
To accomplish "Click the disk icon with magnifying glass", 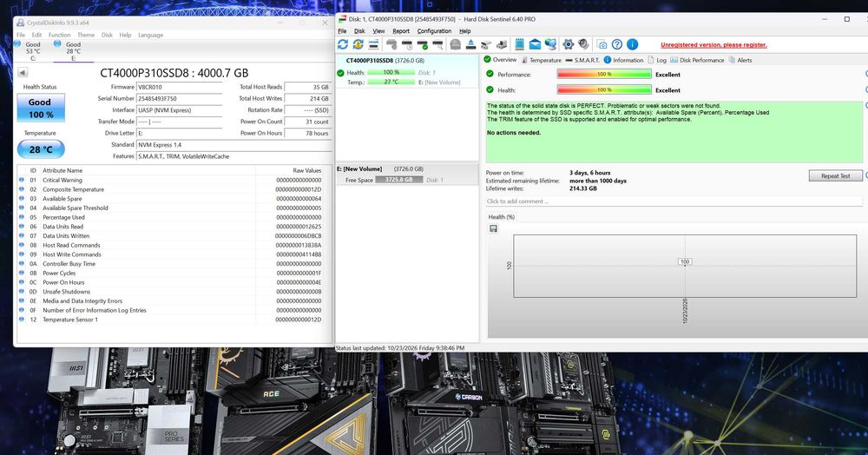I will tap(437, 44).
